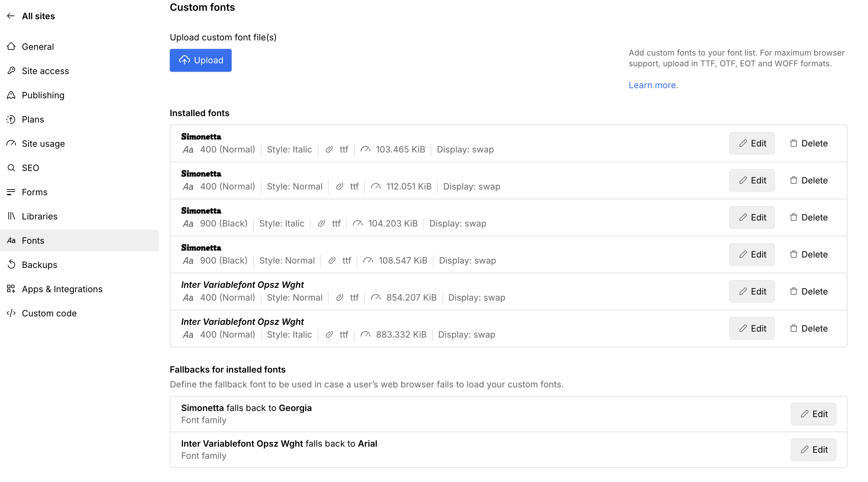Click the Backups restore icon
The height and width of the screenshot is (482, 868).
click(x=11, y=265)
